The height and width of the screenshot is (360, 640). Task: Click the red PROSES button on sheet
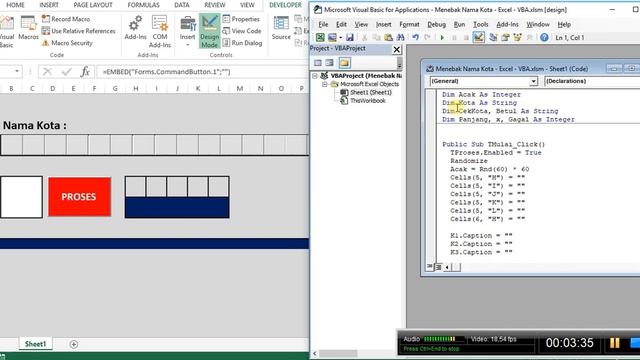tap(79, 197)
